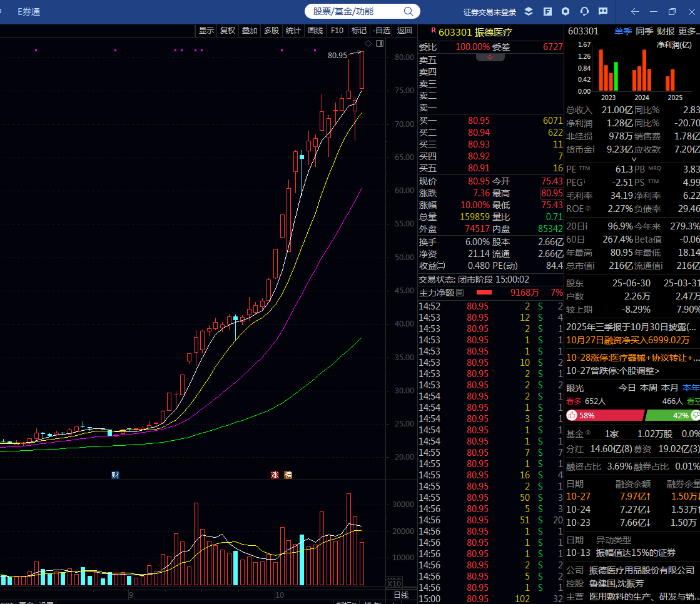This screenshot has width=700, height=604.
Task: Toggle the chart panel layout icon
Action: tap(380, 43)
